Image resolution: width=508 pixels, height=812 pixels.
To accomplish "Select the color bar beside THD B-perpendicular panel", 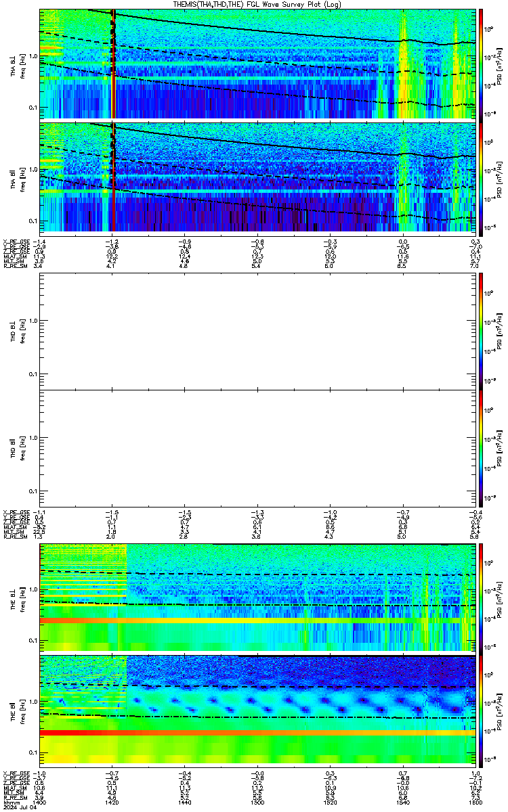I will (x=481, y=332).
